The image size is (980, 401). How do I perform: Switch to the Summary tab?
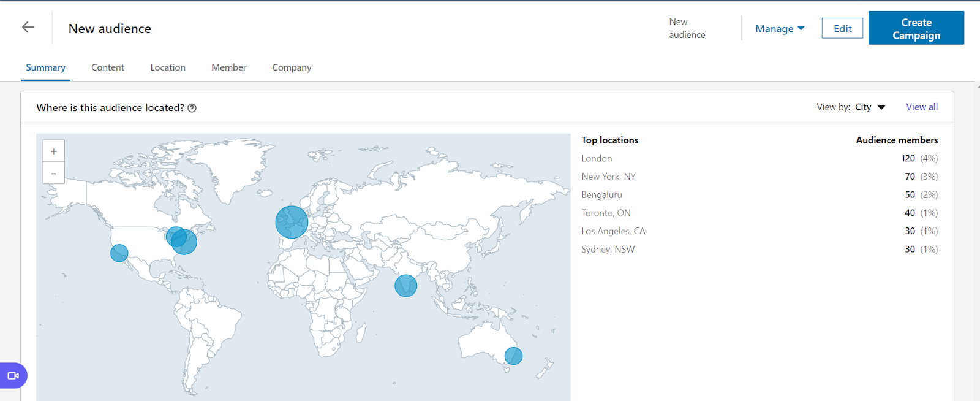pos(45,67)
